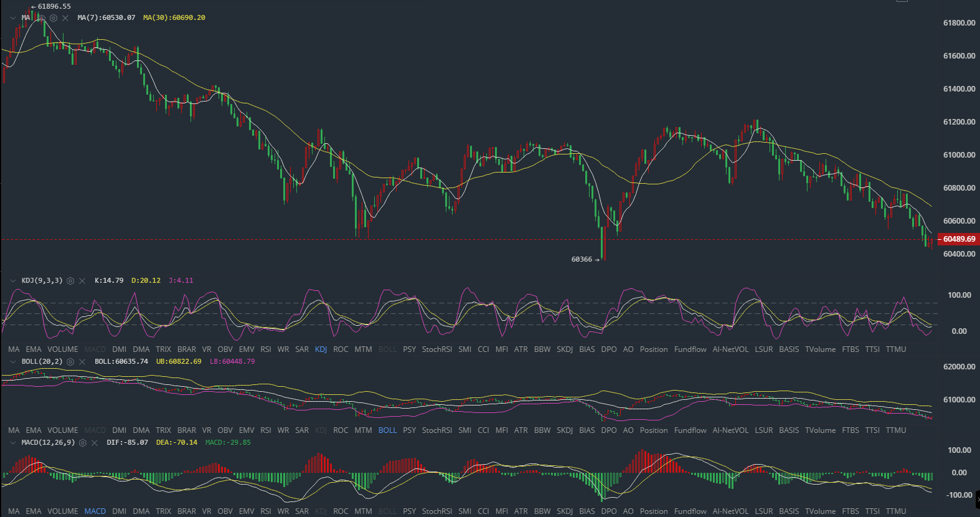Switch KDJ panel's indicator row to StochRSI
Viewport: 980px width, 517px height.
click(437, 349)
